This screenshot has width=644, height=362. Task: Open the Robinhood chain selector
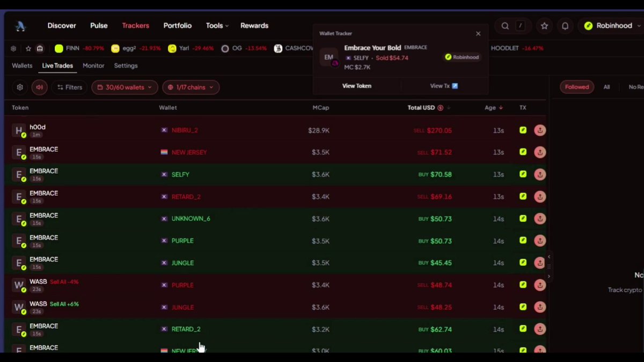(x=612, y=26)
